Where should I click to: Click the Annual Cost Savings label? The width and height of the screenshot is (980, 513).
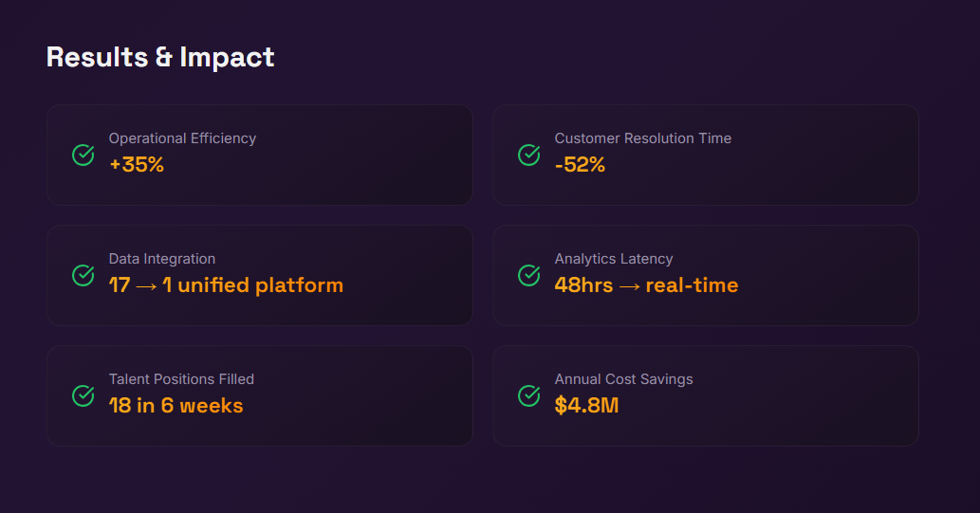623,379
